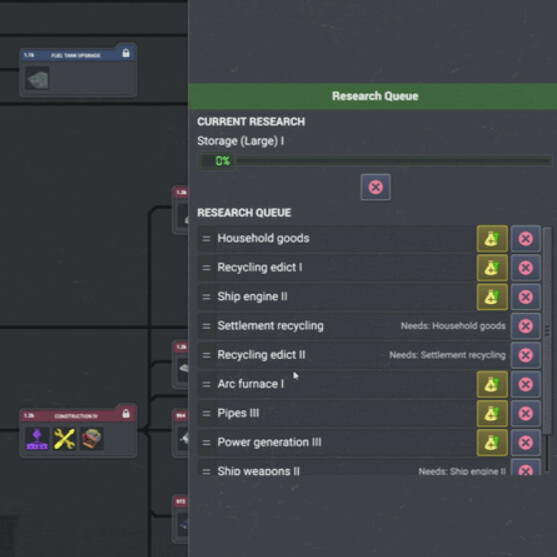The height and width of the screenshot is (557, 557).
Task: Click flask icon next to Ship engine II
Action: 492,297
